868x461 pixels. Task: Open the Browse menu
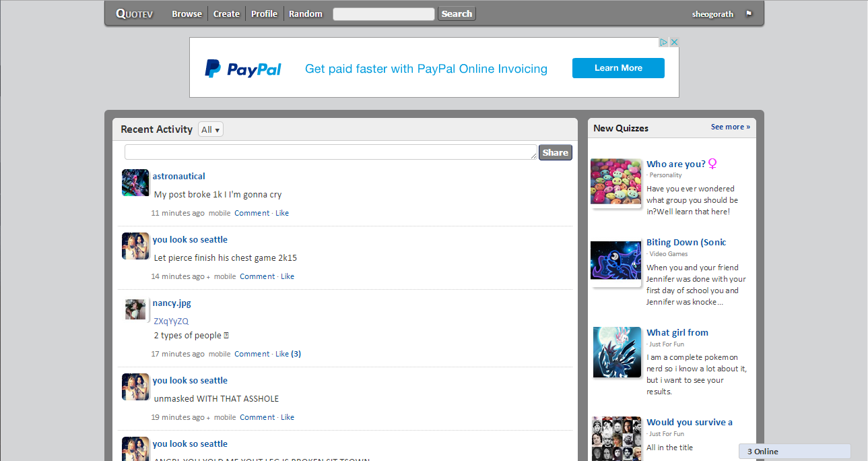(x=187, y=13)
